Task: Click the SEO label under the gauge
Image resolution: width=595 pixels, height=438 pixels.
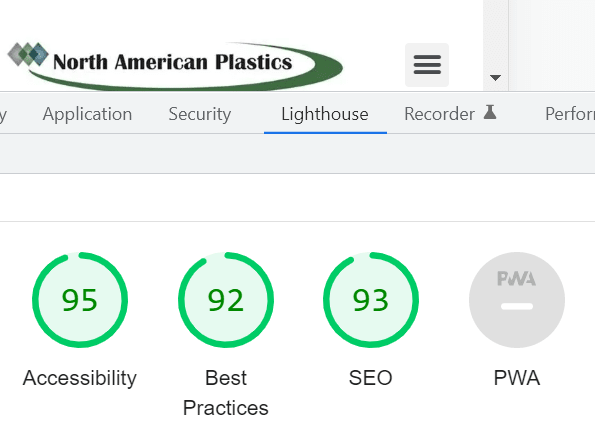Action: pyautogui.click(x=371, y=378)
